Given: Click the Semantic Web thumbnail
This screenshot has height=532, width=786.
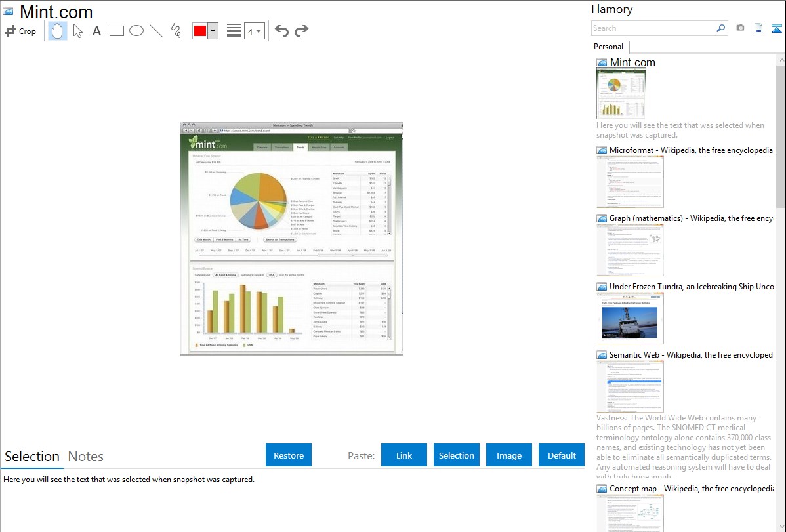Looking at the screenshot, I should [x=630, y=386].
